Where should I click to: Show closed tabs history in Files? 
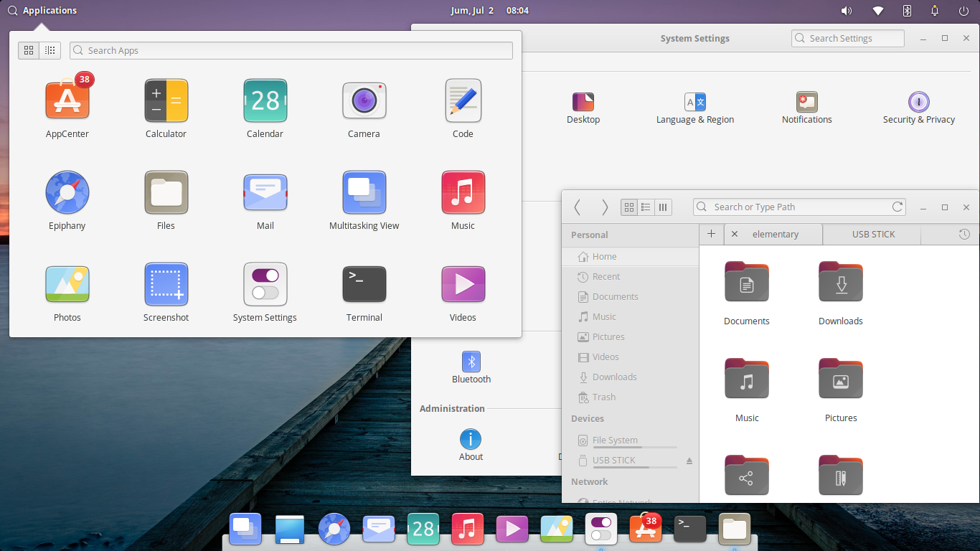[964, 235]
